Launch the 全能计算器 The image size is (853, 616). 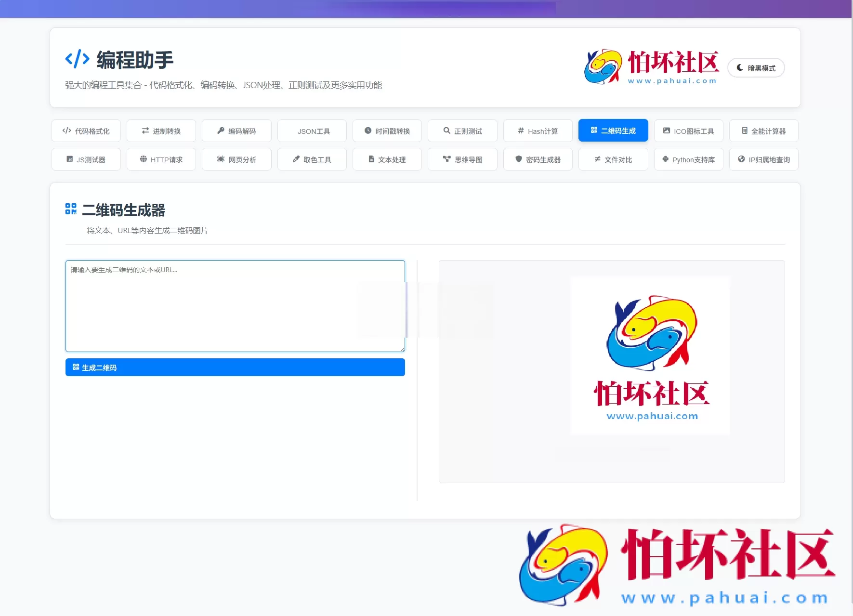pos(763,131)
